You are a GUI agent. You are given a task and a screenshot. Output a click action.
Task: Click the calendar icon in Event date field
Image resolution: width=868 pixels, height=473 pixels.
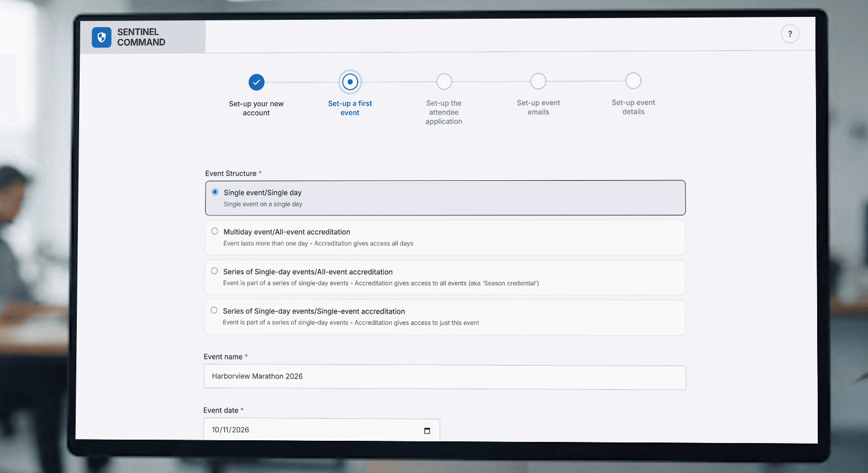pos(427,431)
